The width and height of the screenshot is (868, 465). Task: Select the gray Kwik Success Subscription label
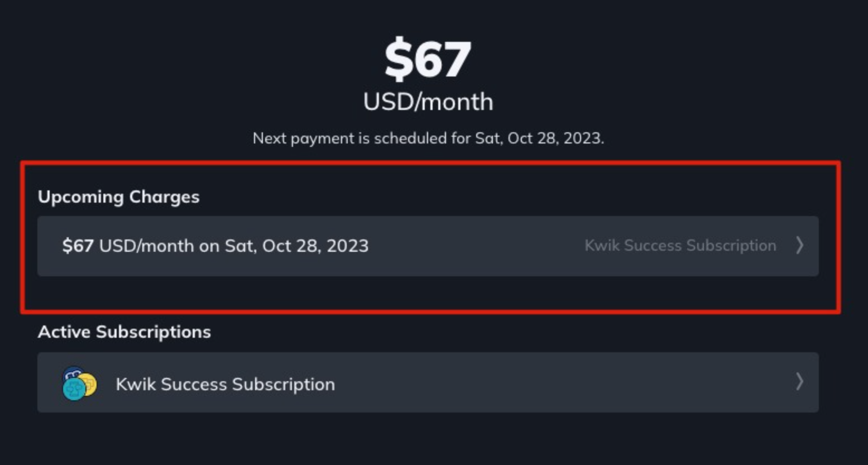pos(680,246)
